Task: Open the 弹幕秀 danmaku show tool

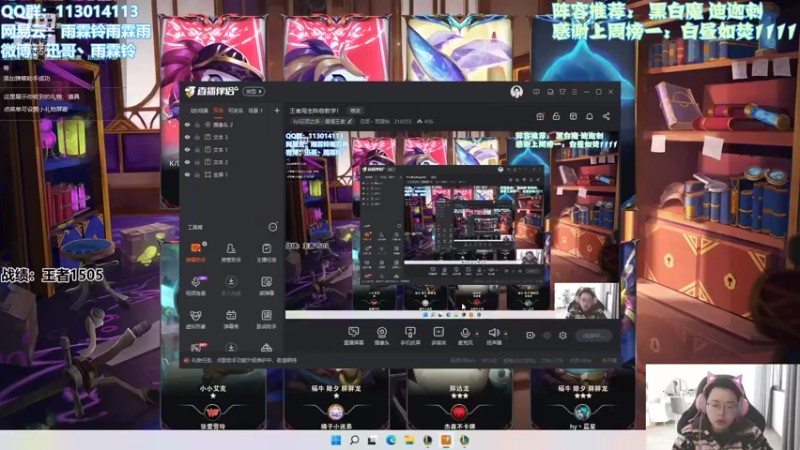Action: pos(231,319)
